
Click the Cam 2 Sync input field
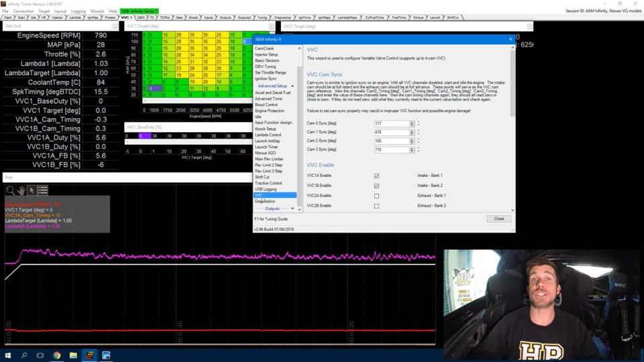391,141
